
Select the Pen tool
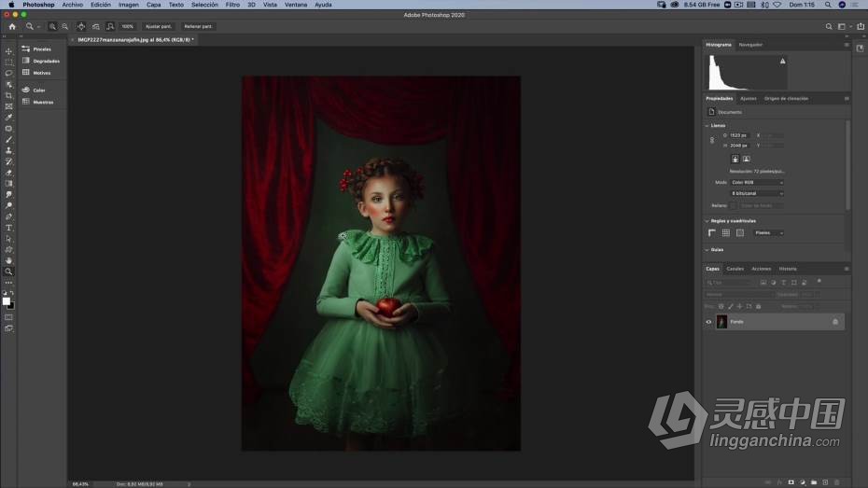point(8,216)
